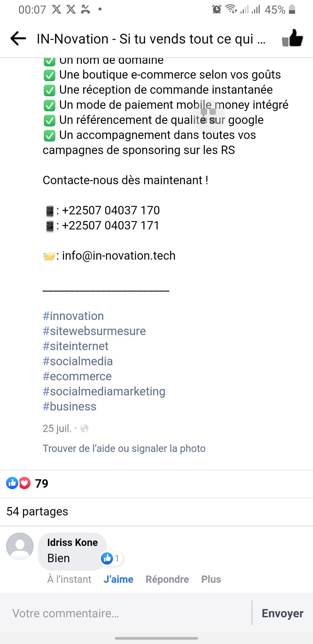This screenshot has height=644, width=313.
Task: Tap the public globe audience icon
Action: pyautogui.click(x=84, y=428)
